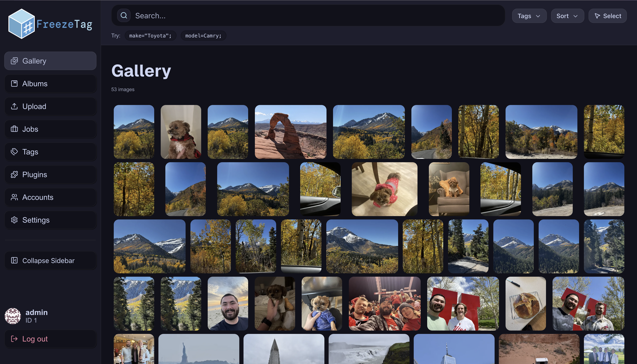This screenshot has width=637, height=364.
Task: Apply the model=Camry; search suggestion
Action: [203, 36]
